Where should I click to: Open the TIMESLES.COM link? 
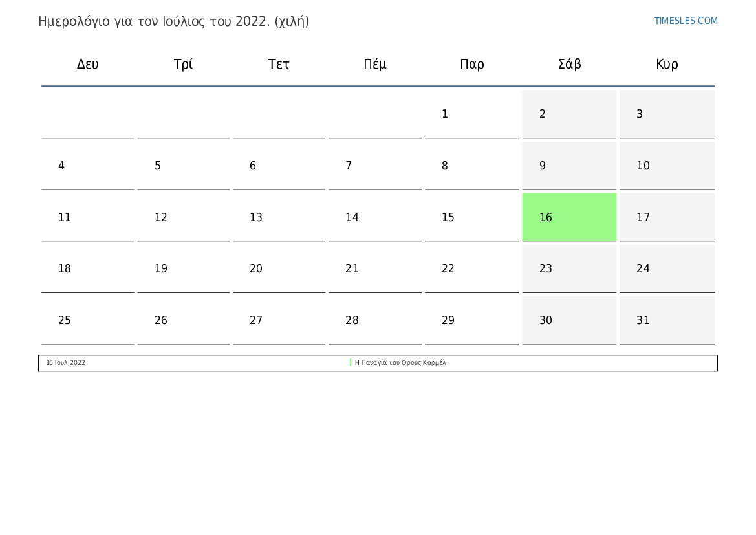[x=686, y=21]
